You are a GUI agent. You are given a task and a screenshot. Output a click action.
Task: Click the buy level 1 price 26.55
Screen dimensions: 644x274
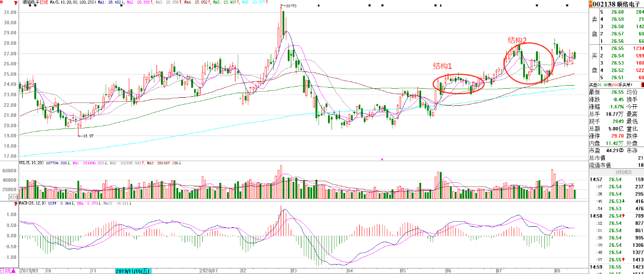click(x=616, y=48)
